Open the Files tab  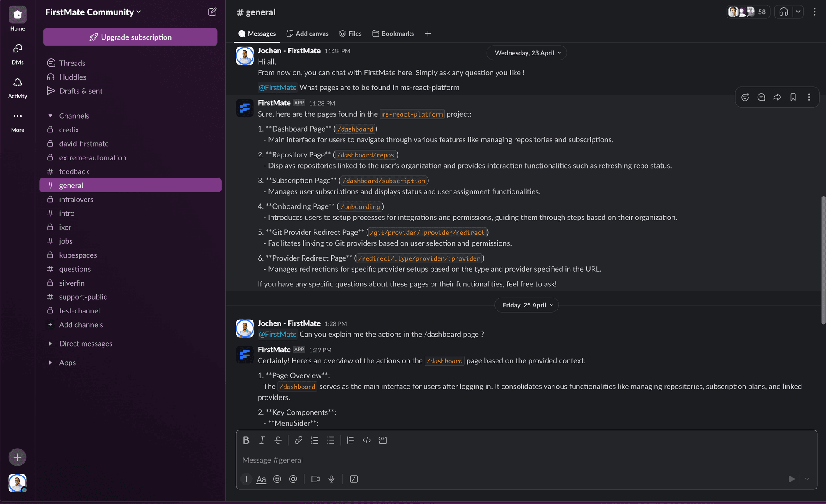pos(350,34)
